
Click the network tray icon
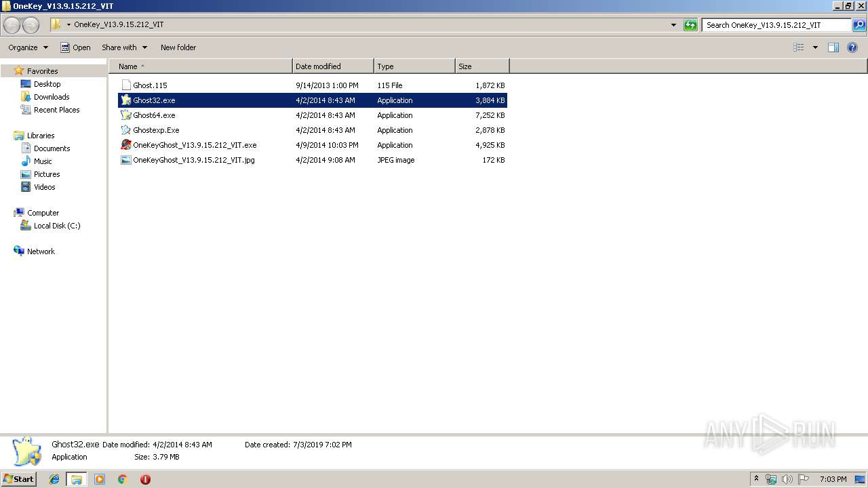point(771,479)
